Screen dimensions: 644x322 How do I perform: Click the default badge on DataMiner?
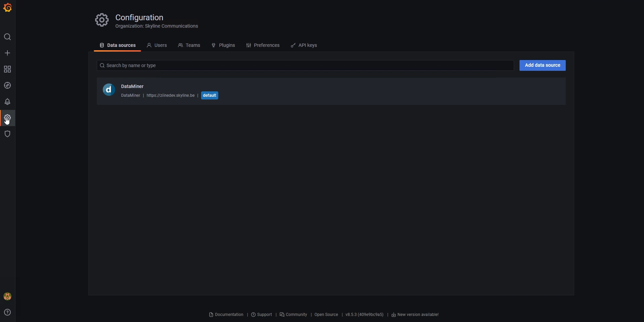[x=209, y=95]
